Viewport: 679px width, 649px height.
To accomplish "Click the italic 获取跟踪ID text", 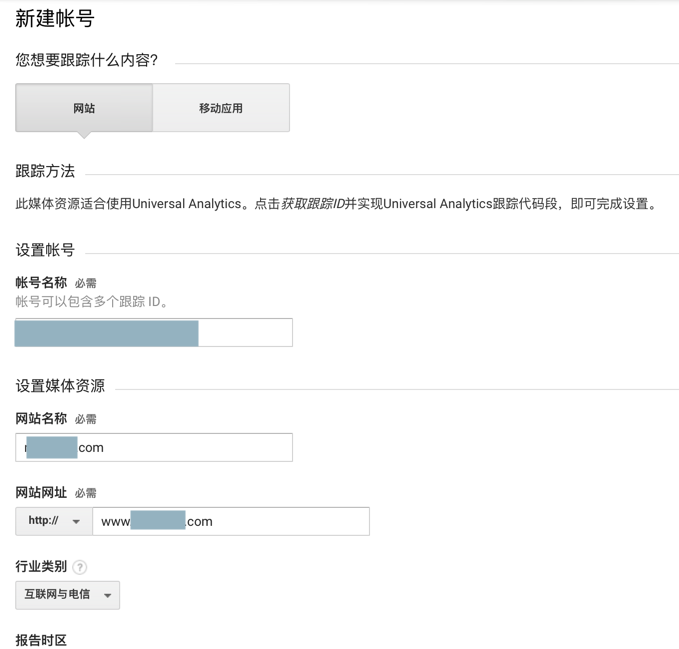I will pos(313,204).
